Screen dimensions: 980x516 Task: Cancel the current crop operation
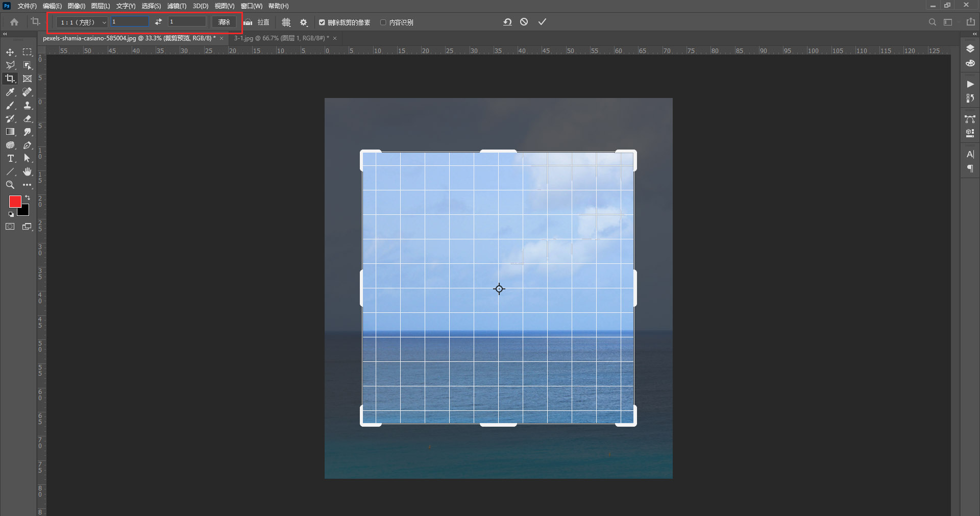524,22
